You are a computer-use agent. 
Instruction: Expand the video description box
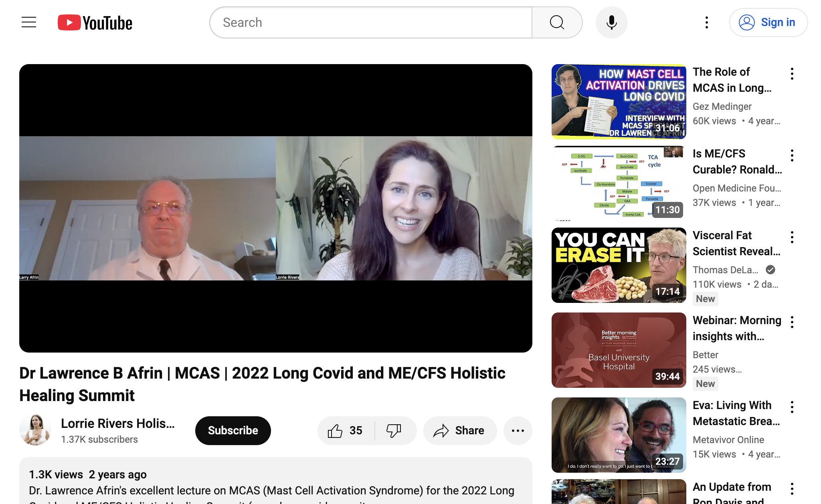tap(276, 481)
